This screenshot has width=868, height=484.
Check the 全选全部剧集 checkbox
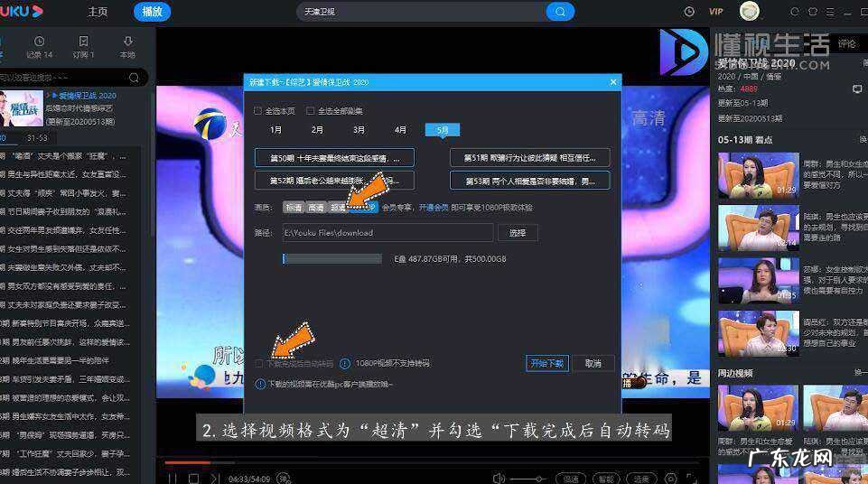[x=310, y=111]
